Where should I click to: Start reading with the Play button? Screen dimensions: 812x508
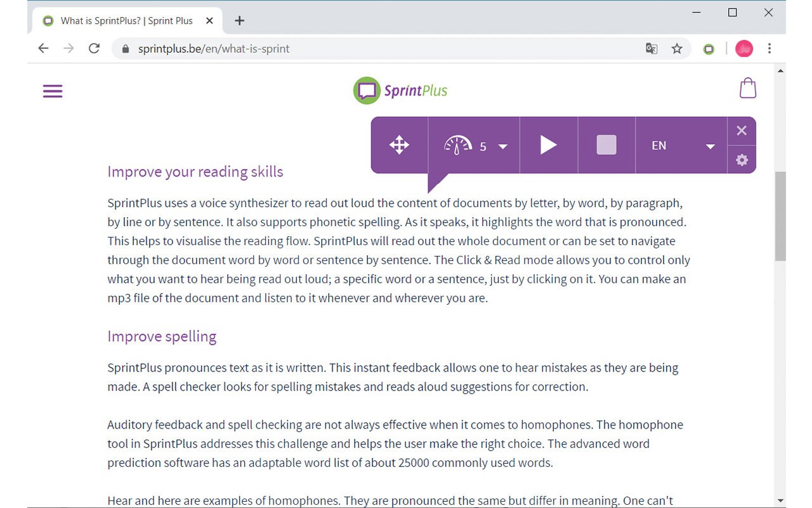pyautogui.click(x=548, y=145)
